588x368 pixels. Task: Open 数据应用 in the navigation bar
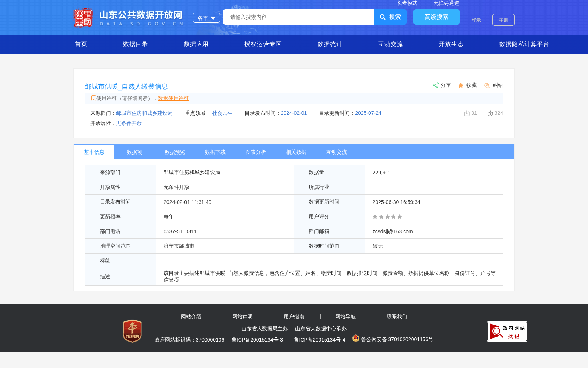pyautogui.click(x=196, y=44)
